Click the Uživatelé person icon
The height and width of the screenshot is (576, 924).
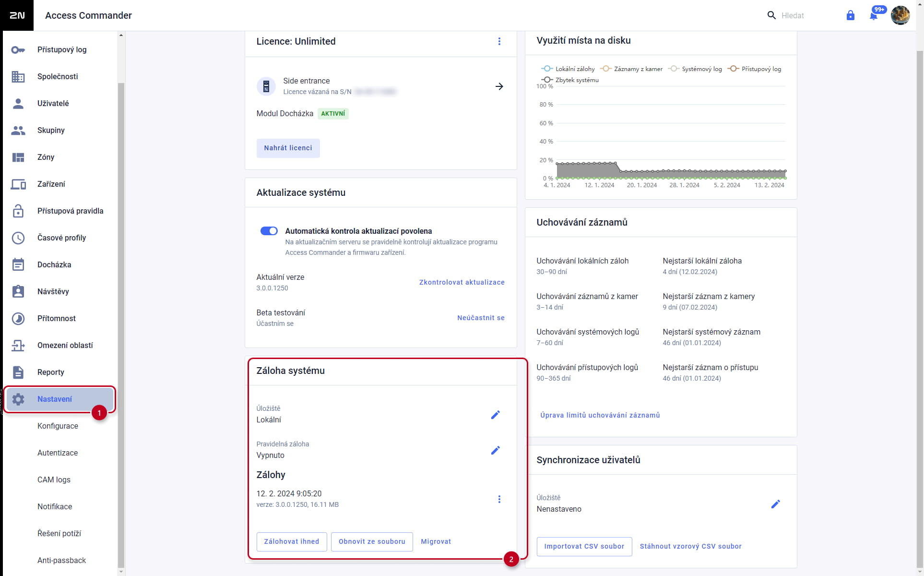click(18, 104)
